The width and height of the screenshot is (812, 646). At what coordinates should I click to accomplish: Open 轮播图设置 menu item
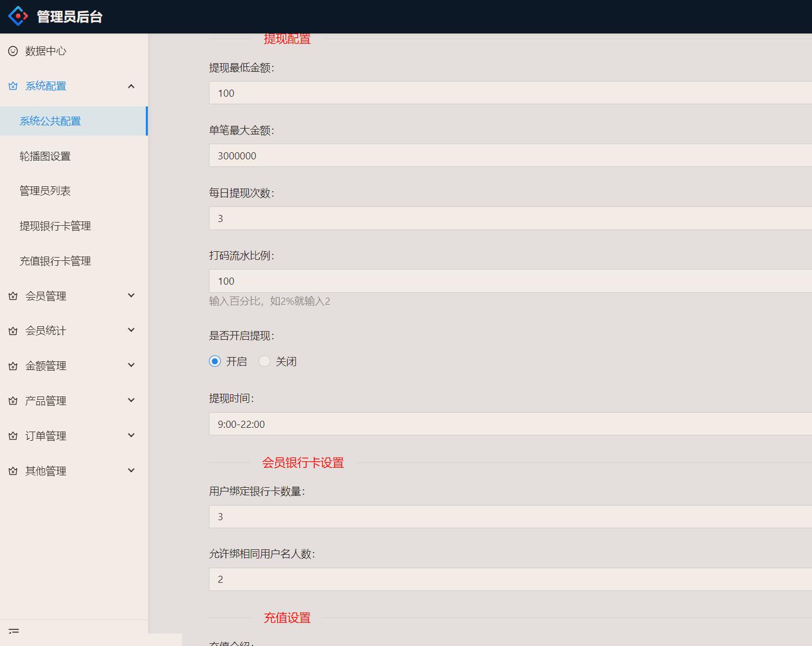[x=45, y=156]
